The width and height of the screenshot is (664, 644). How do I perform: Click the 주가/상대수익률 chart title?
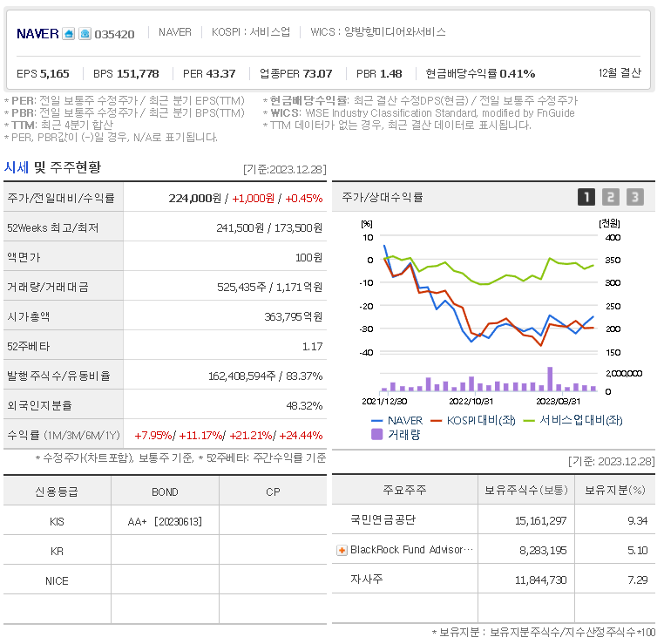coord(383,197)
